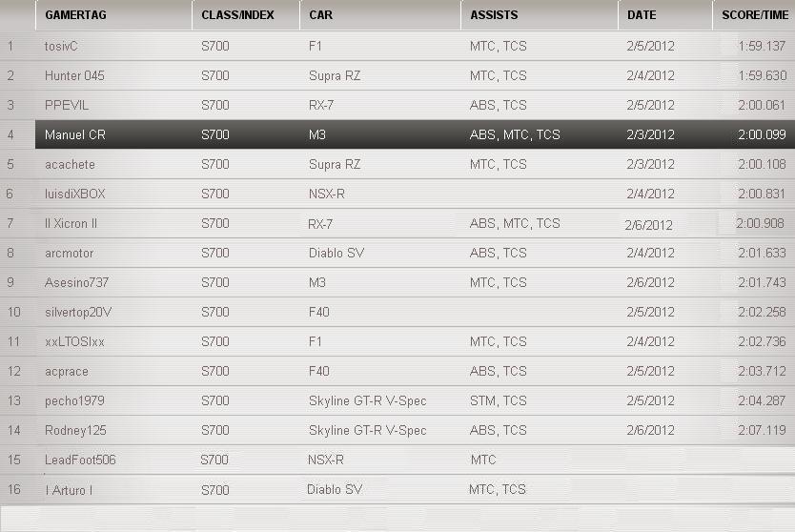The height and width of the screenshot is (532, 795).
Task: Select Asesino737 gamertag
Action: tap(76, 282)
